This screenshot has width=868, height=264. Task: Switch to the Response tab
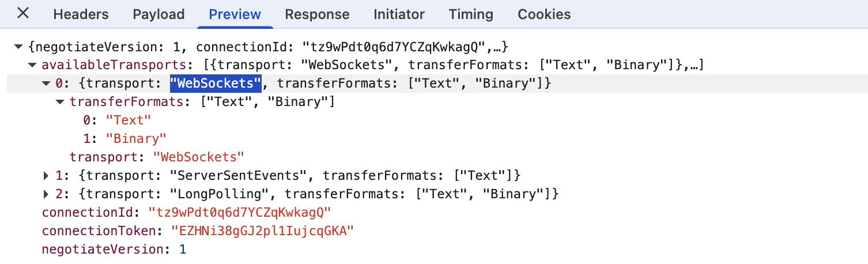317,14
